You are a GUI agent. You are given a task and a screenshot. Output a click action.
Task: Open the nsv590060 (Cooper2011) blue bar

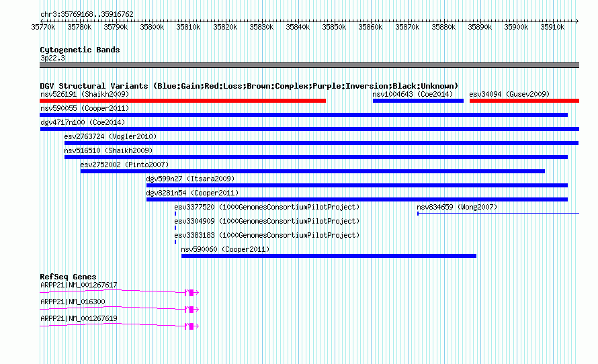click(329, 256)
